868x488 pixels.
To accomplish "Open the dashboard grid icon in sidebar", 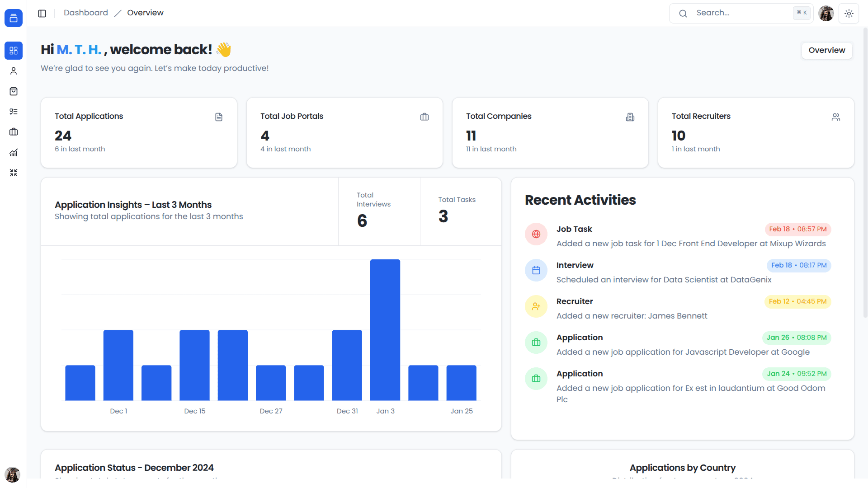I will tap(14, 51).
